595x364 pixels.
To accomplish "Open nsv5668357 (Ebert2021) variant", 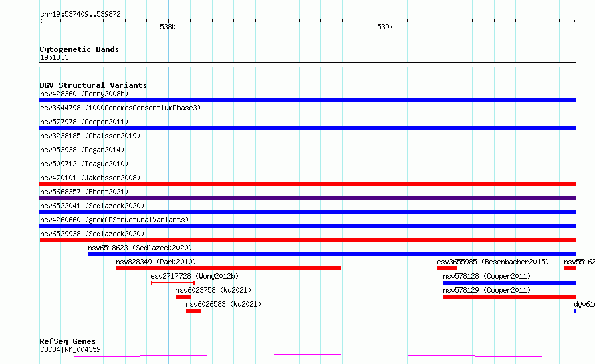I will pos(84,192).
